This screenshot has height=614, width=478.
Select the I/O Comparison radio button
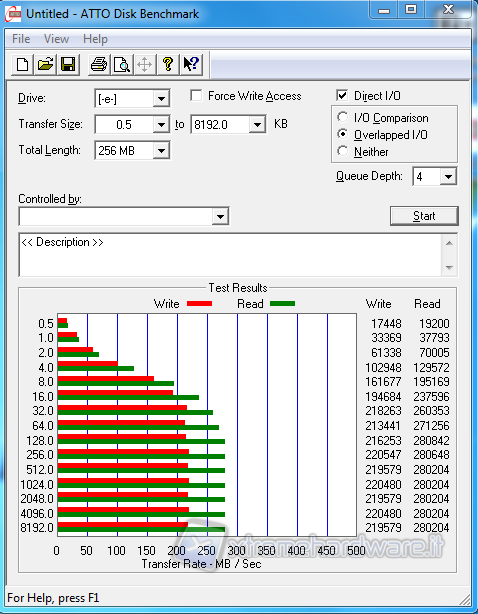click(x=343, y=117)
